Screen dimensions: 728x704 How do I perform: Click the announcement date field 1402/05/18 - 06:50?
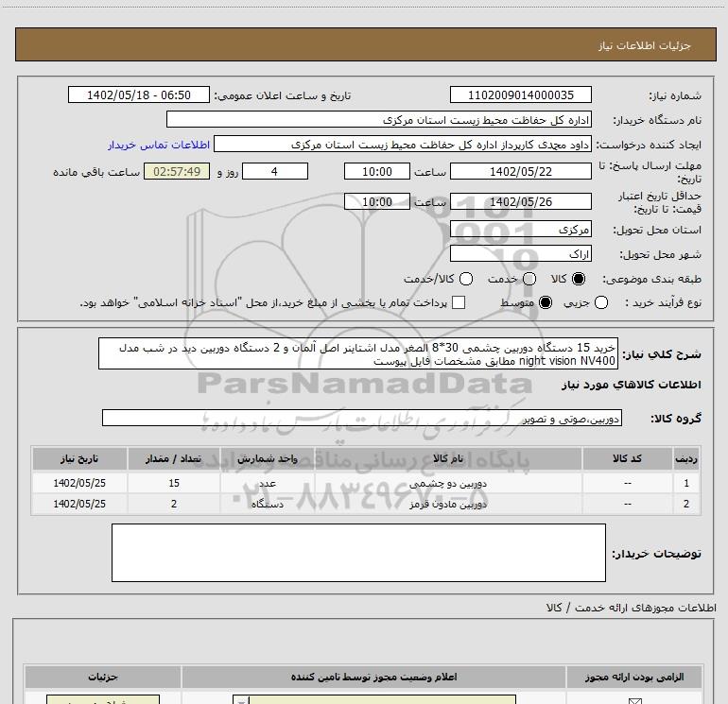click(x=139, y=94)
